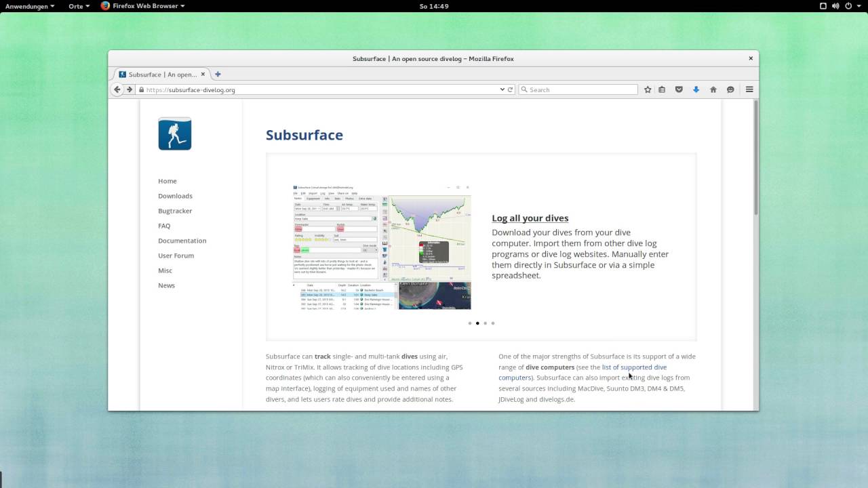Visit the User Forum link

176,256
